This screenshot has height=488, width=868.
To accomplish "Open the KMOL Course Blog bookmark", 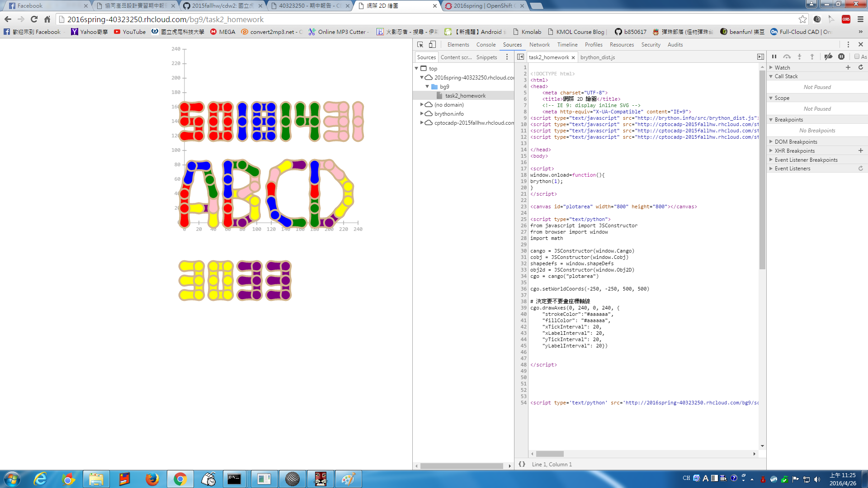I will pyautogui.click(x=576, y=32).
